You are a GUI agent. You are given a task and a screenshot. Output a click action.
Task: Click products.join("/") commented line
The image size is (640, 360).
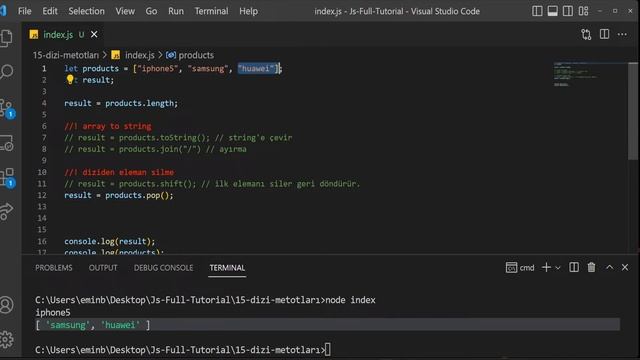point(156,149)
